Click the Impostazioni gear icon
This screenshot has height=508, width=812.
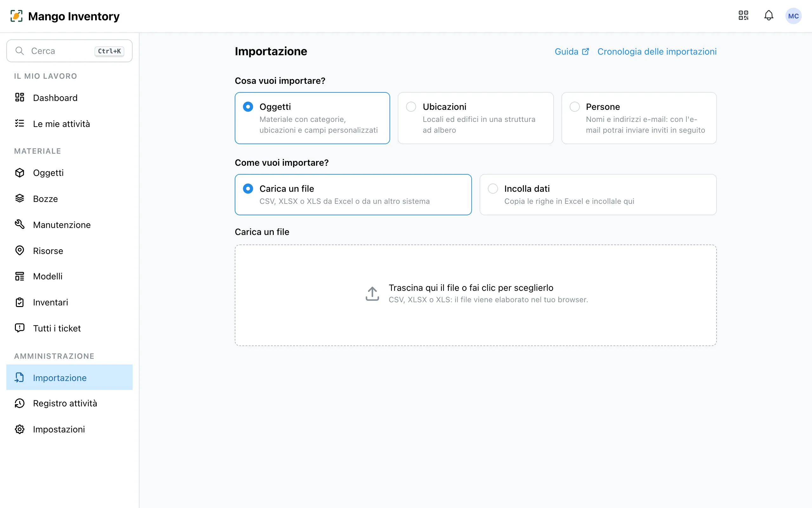click(x=20, y=429)
